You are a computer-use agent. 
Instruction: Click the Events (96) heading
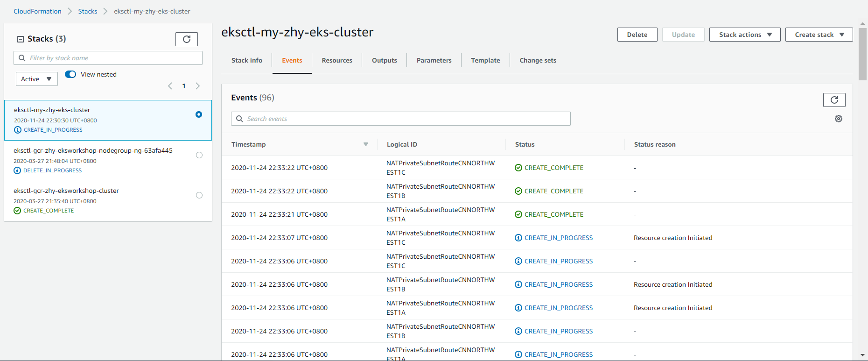pos(252,98)
